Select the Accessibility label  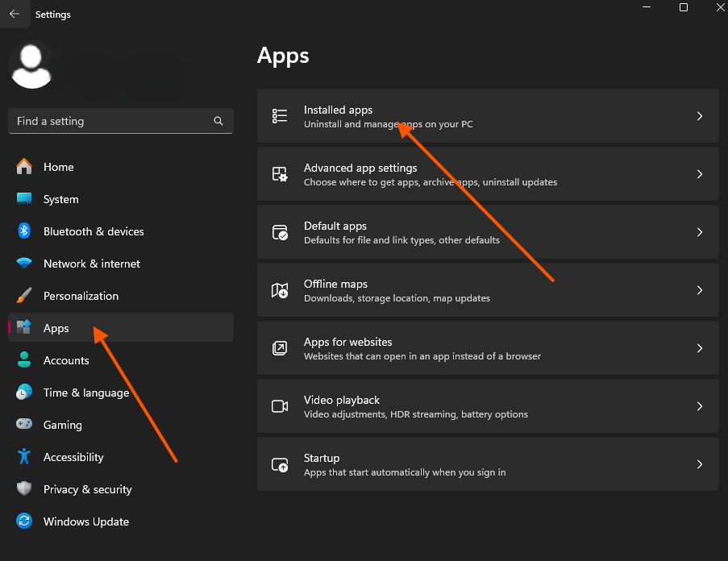[73, 457]
